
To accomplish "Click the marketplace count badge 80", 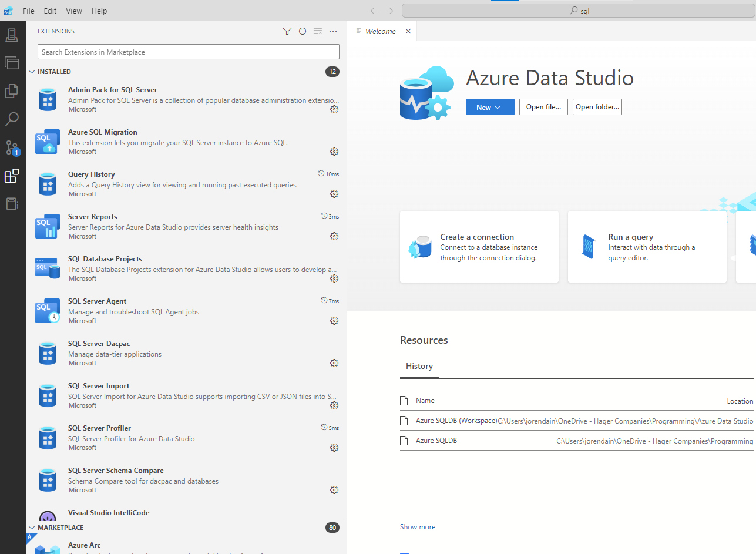I will click(332, 528).
